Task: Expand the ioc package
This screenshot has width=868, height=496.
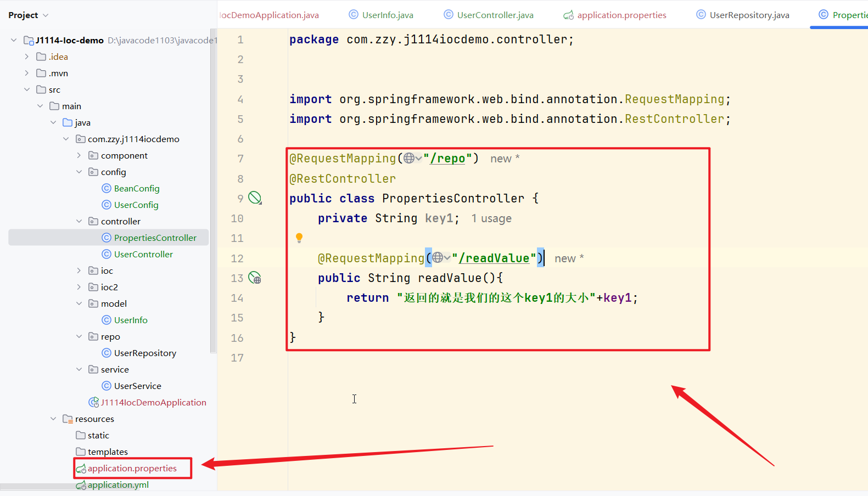Action: tap(79, 270)
